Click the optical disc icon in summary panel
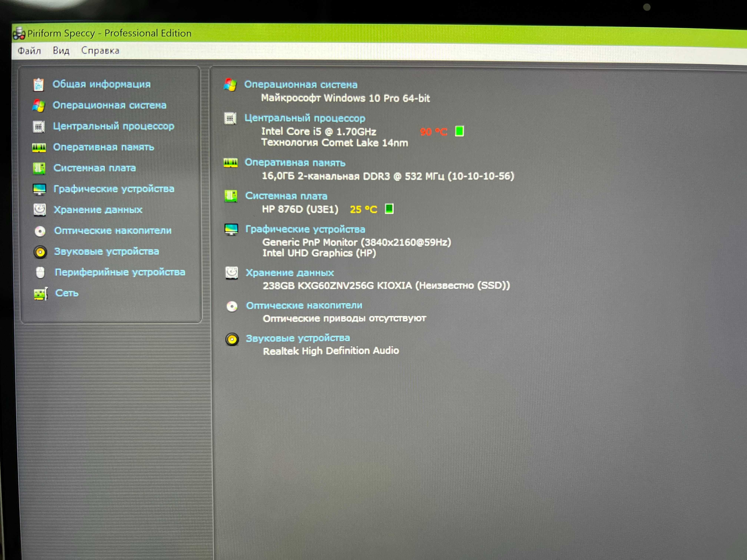Screen dimensions: 747x560 232,306
